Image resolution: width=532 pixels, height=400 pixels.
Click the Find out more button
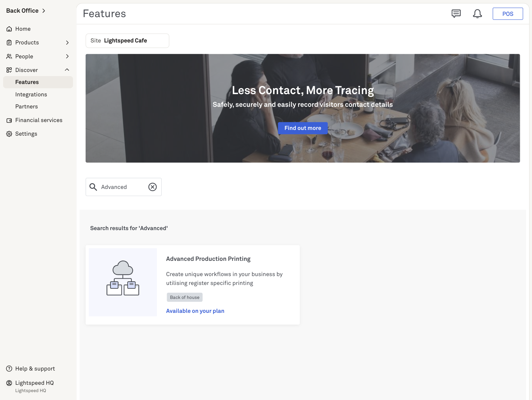pyautogui.click(x=303, y=128)
